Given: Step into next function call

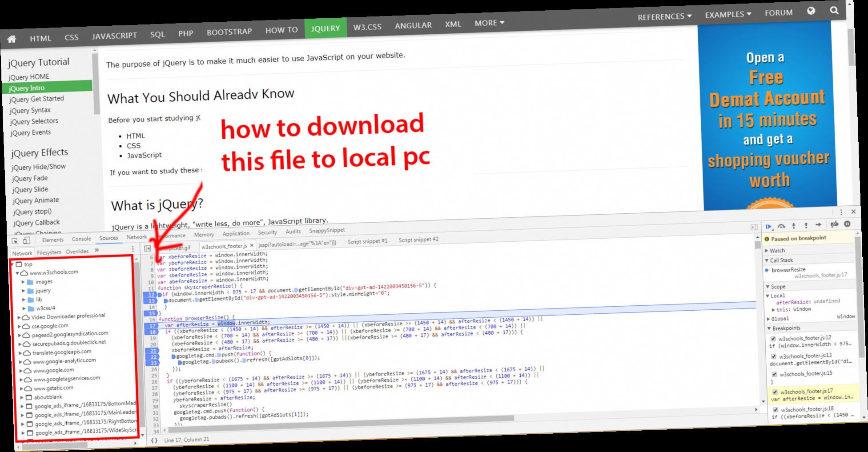Looking at the screenshot, I should click(794, 226).
